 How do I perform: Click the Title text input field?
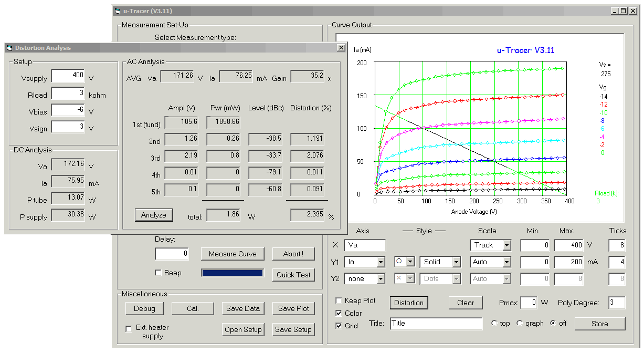pyautogui.click(x=436, y=324)
